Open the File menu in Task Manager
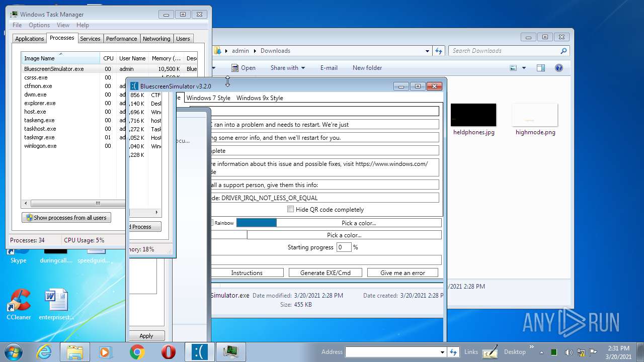Image resolution: width=644 pixels, height=362 pixels. pos(17,25)
